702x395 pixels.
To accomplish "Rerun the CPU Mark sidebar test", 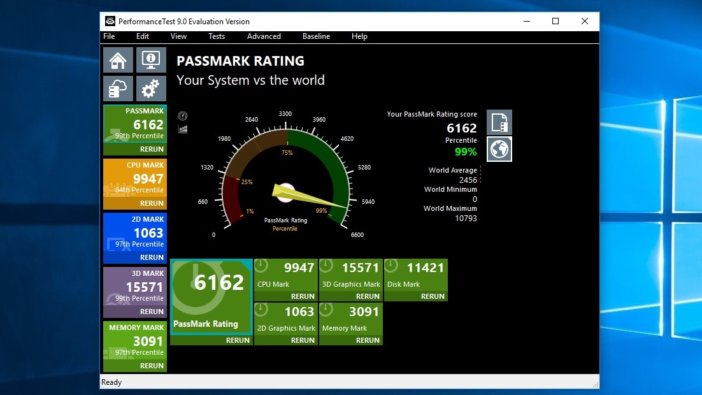I will tap(151, 203).
